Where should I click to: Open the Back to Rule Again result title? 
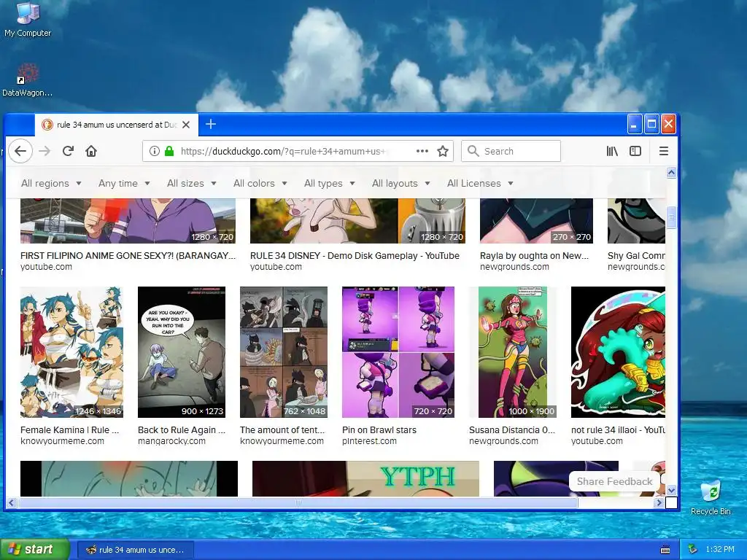tap(182, 430)
